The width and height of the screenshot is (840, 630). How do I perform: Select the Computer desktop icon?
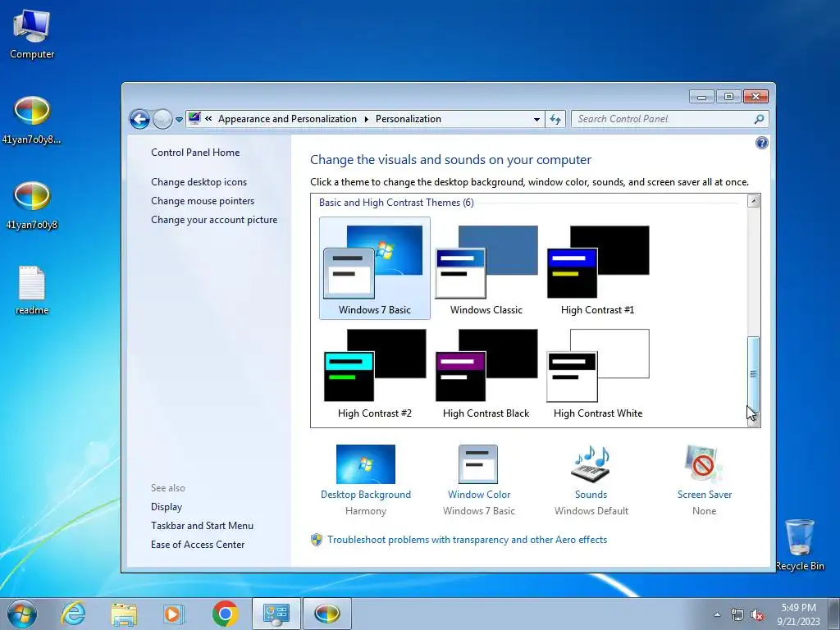pos(32,34)
